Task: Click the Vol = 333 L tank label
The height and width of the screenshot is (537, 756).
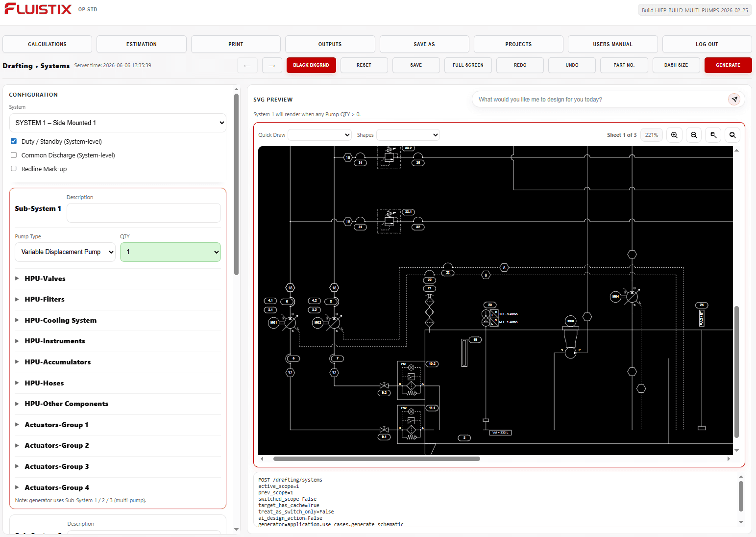Action: pos(500,433)
